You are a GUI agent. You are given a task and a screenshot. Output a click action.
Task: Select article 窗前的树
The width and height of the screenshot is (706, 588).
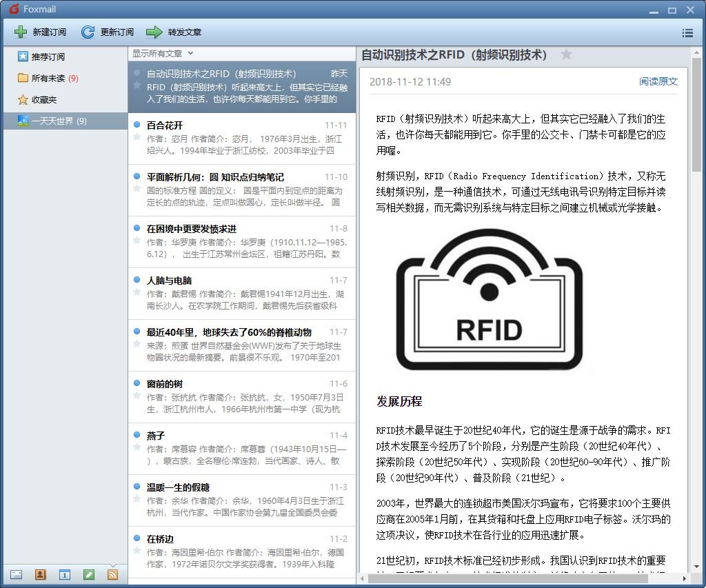(x=242, y=398)
